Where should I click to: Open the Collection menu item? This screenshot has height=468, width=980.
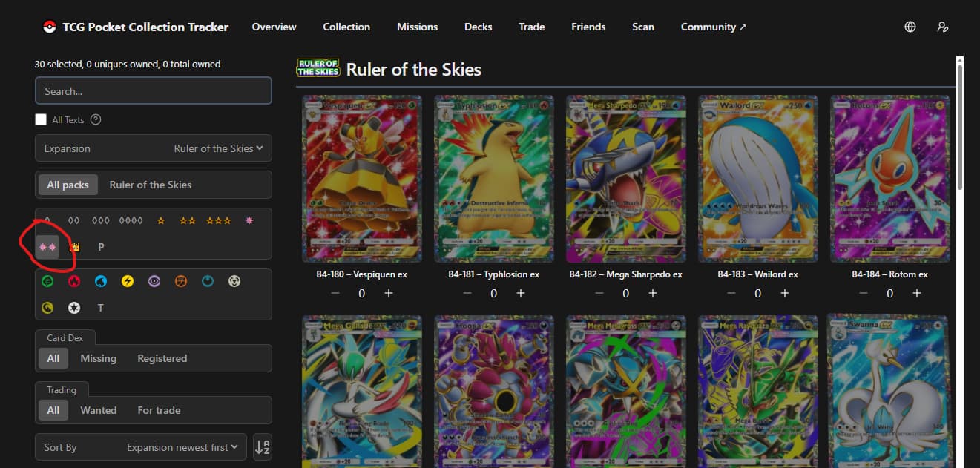coord(346,27)
